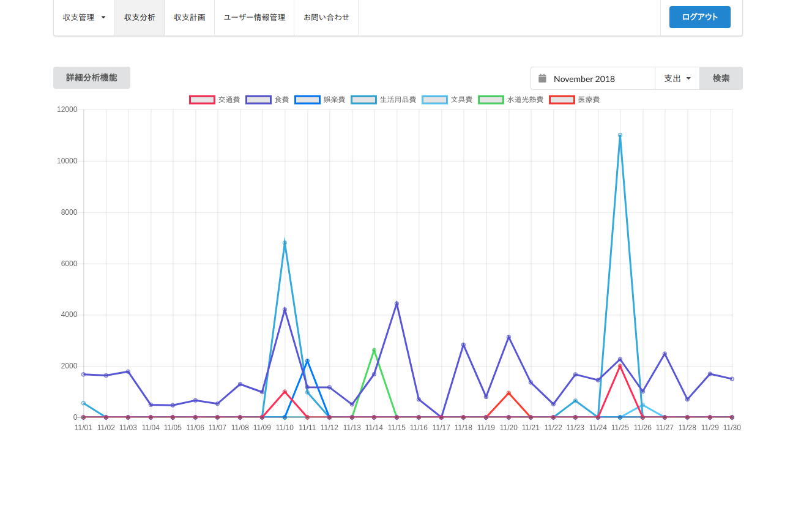Screen dimensions: 812x522
Task: Hide the 文具費 series via its label
Action: (x=461, y=100)
